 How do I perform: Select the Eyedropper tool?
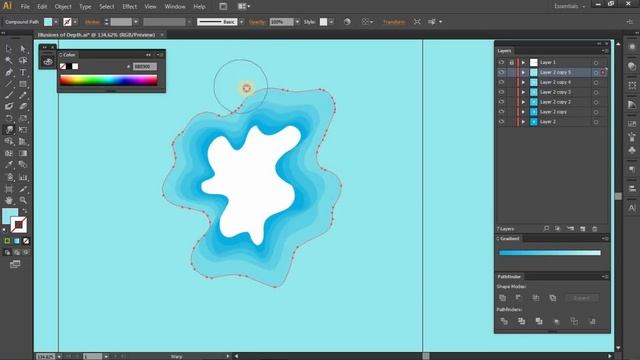coord(9,165)
